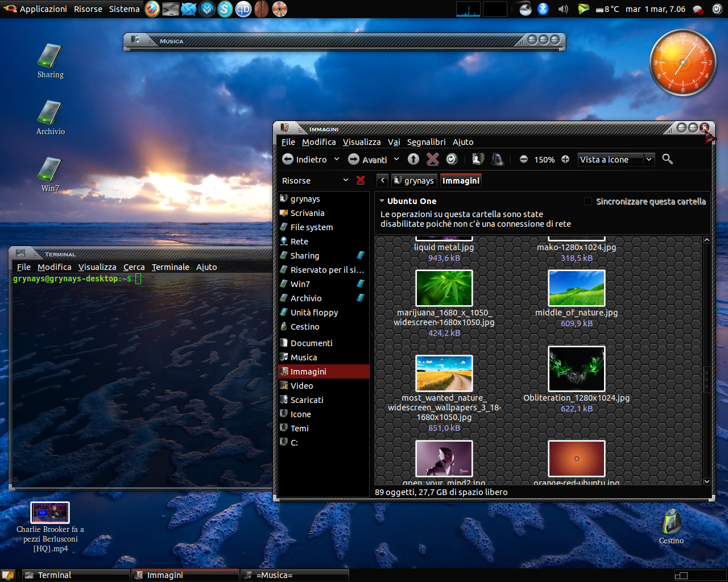Zoom out with the minus icon
The image size is (728, 582).
coord(524,160)
